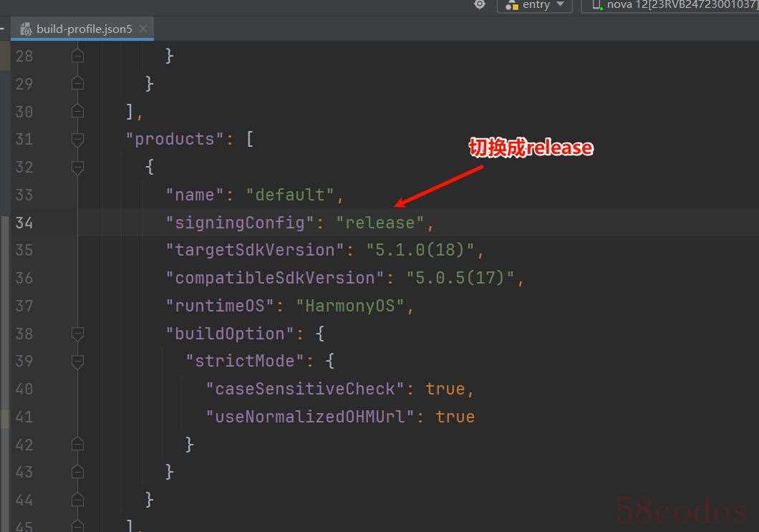Image resolution: width=759 pixels, height=532 pixels.
Task: Collapse the object fold on line 32
Action: (x=77, y=168)
